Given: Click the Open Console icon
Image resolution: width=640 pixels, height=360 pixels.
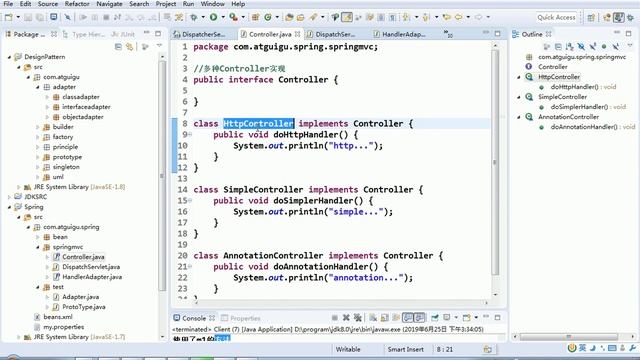Looking at the screenshot, I should click(466, 318).
